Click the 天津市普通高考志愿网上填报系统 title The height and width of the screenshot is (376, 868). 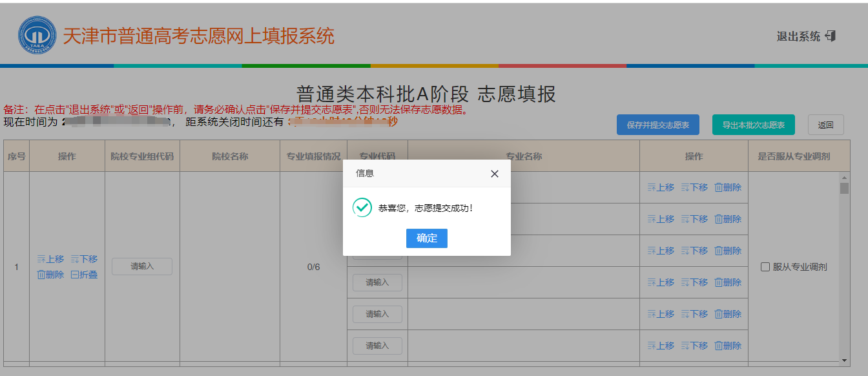click(x=198, y=36)
